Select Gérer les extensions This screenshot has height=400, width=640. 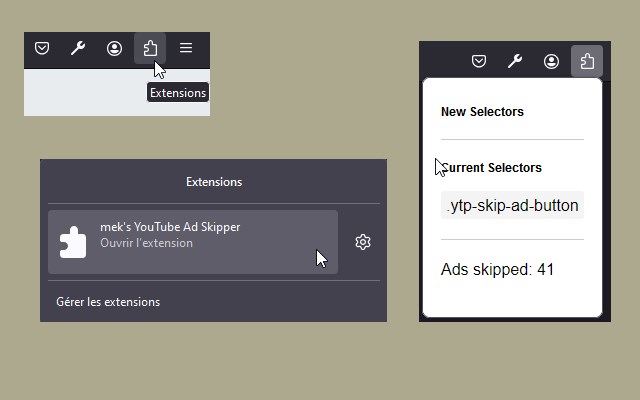click(108, 302)
